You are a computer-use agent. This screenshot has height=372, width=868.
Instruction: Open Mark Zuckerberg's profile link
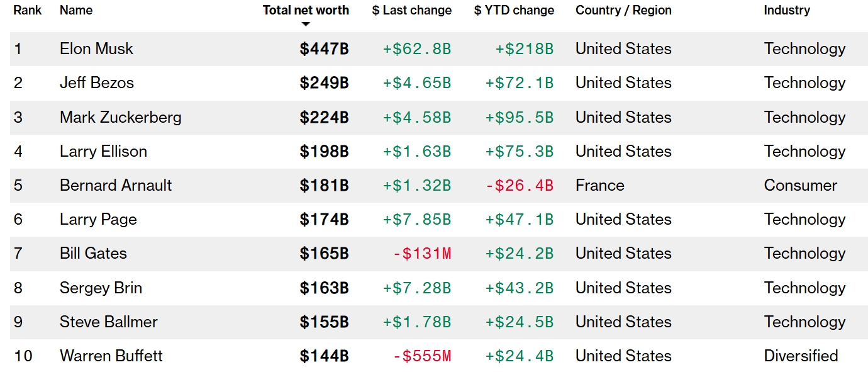pyautogui.click(x=121, y=117)
